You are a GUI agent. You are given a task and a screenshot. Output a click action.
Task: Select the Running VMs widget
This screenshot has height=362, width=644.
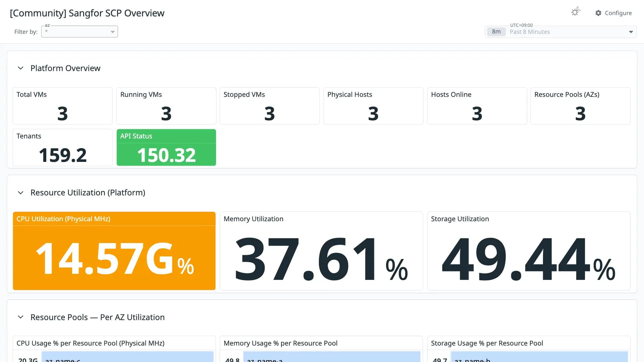tap(166, 106)
